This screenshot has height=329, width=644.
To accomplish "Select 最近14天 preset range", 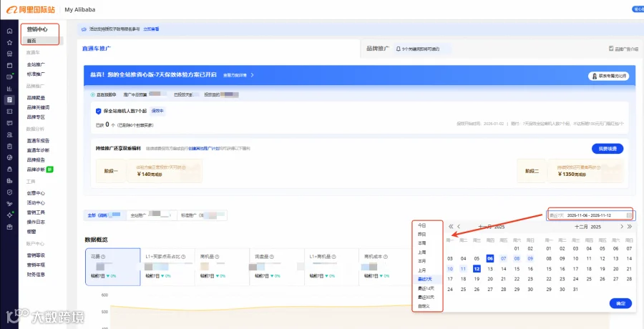I will tap(426, 288).
